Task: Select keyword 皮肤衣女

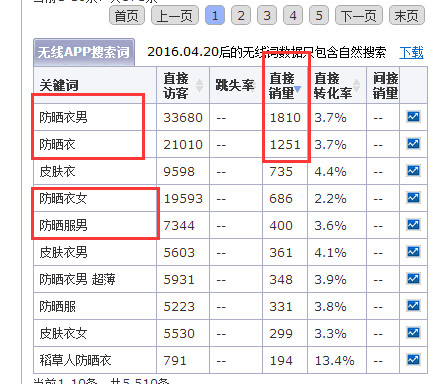Action: tap(63, 333)
